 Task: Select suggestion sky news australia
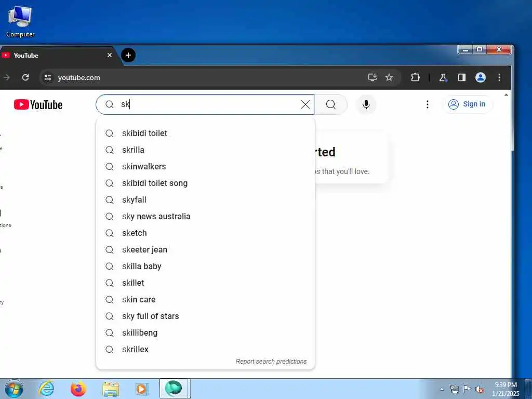(205, 216)
